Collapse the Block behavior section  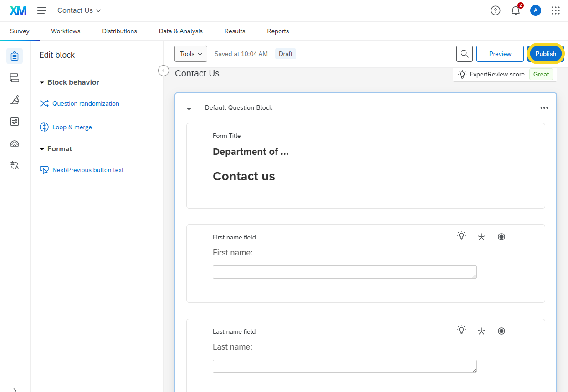(x=42, y=82)
